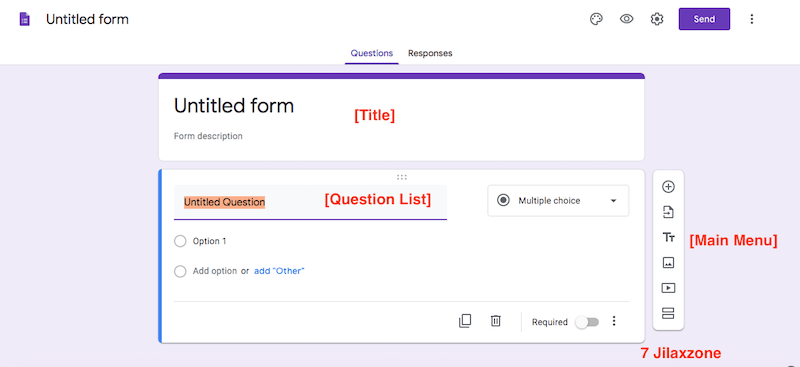
Task: Open the Multiple choice question type dropdown
Action: coord(558,201)
